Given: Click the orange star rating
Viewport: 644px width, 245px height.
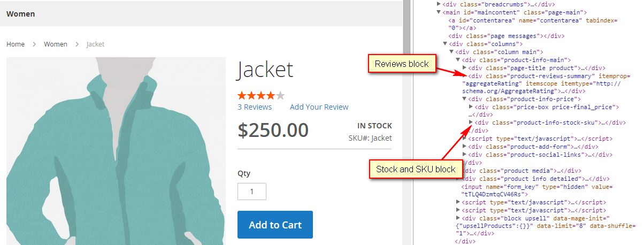Looking at the screenshot, I should click(261, 96).
